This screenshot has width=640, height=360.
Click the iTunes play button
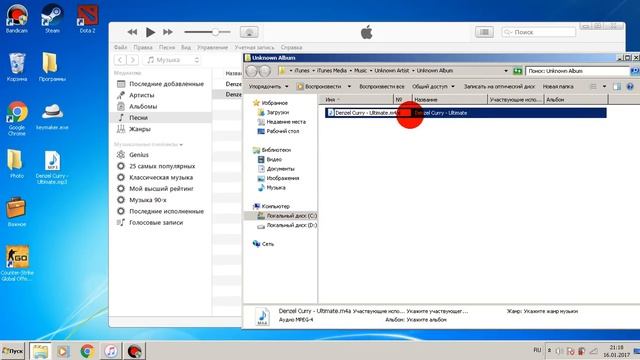pyautogui.click(x=150, y=32)
